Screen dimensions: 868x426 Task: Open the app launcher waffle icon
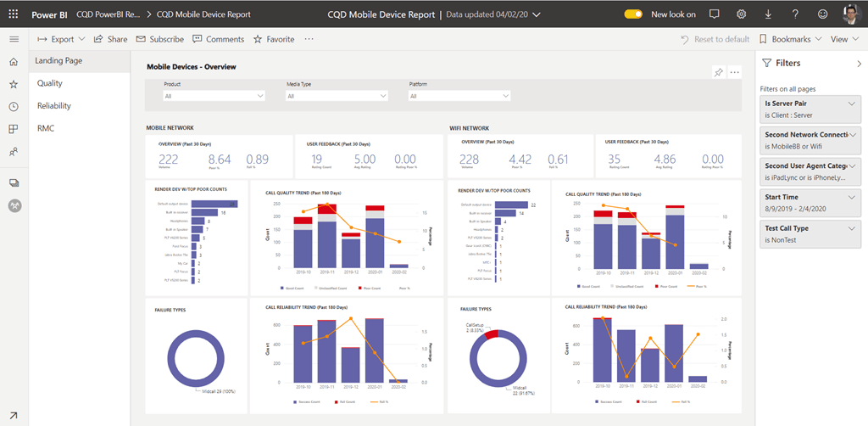(14, 14)
